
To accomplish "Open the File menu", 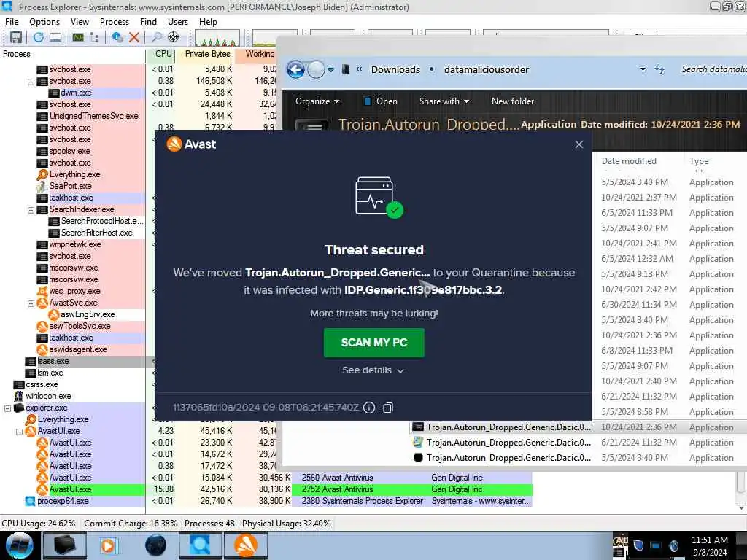I will 12,22.
